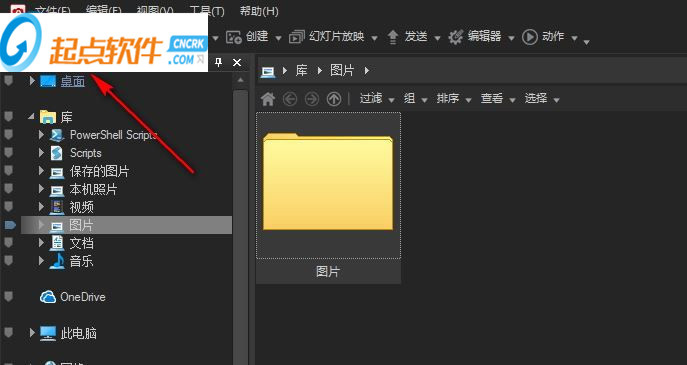Go to the home folder icon
Viewport: 687px width, 365px height.
tap(268, 99)
